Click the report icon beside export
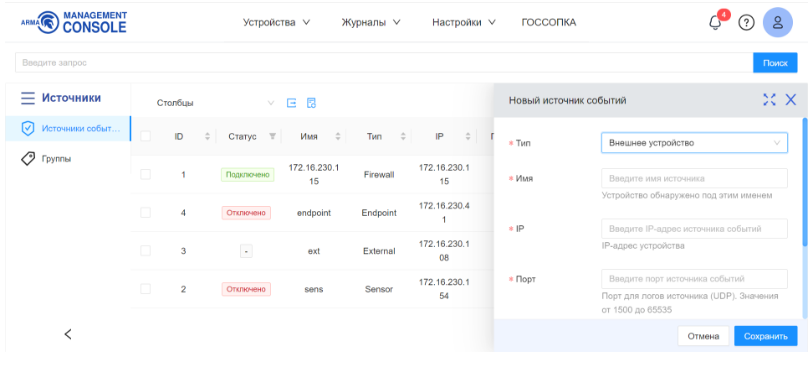 (x=311, y=103)
